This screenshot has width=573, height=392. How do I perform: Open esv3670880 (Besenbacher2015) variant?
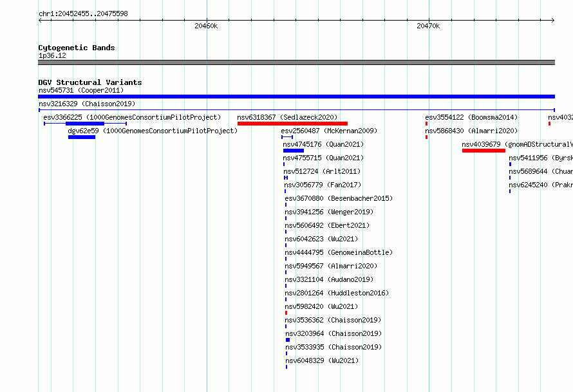(339, 198)
